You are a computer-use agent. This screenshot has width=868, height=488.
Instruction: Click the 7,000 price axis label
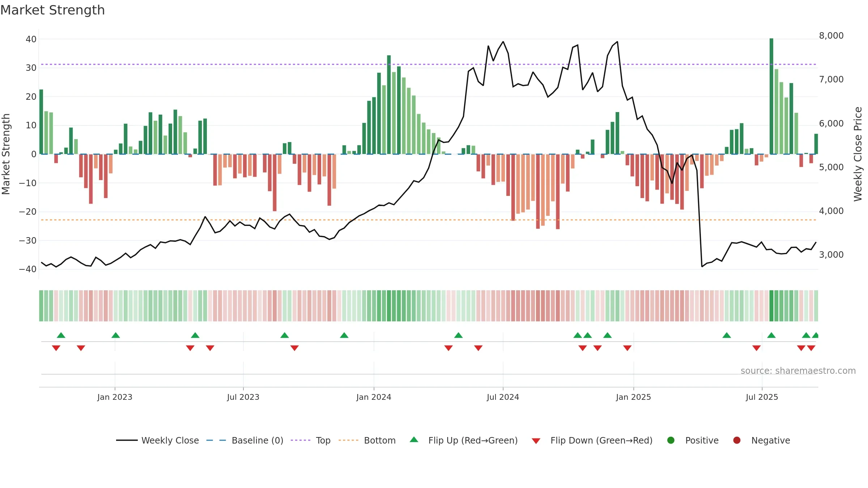pos(831,80)
